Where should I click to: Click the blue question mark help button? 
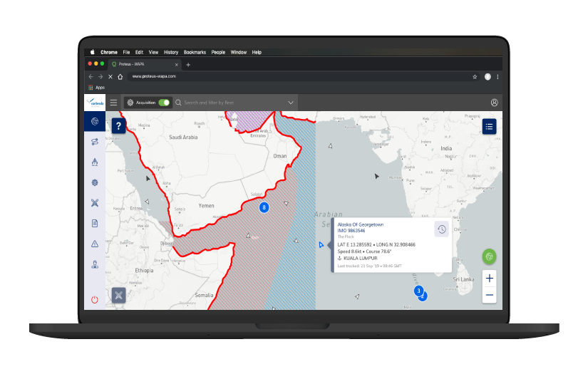pyautogui.click(x=118, y=126)
